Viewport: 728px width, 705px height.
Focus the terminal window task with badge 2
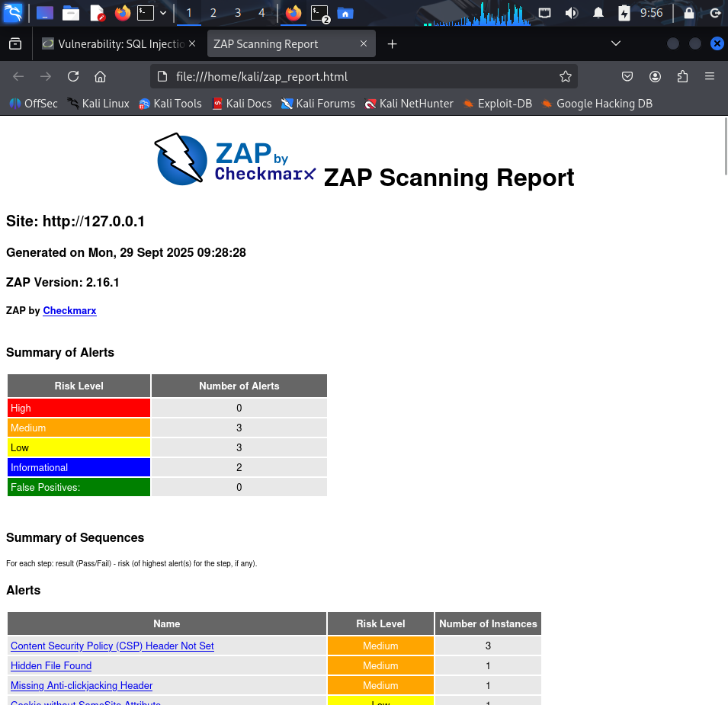pos(320,14)
